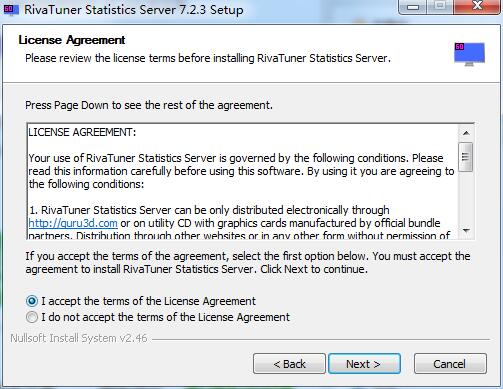503x389 pixels.
Task: Click inside the license agreement text box
Action: coord(243,181)
